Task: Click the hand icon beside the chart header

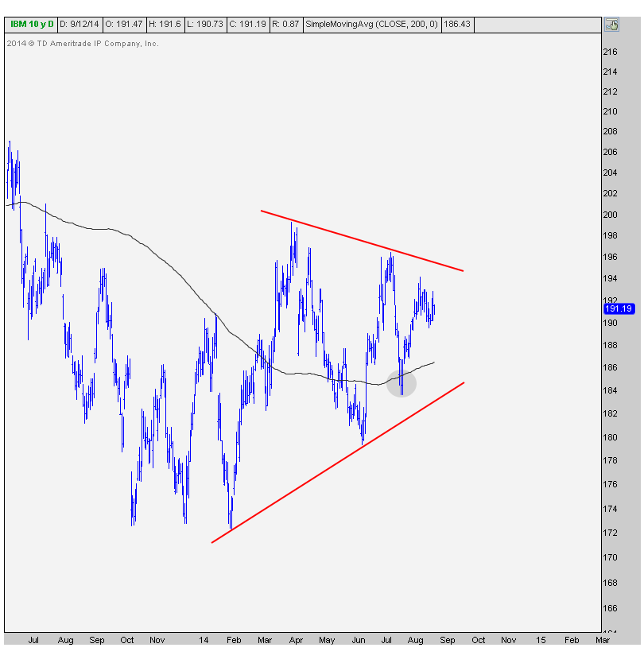Action: tap(611, 25)
